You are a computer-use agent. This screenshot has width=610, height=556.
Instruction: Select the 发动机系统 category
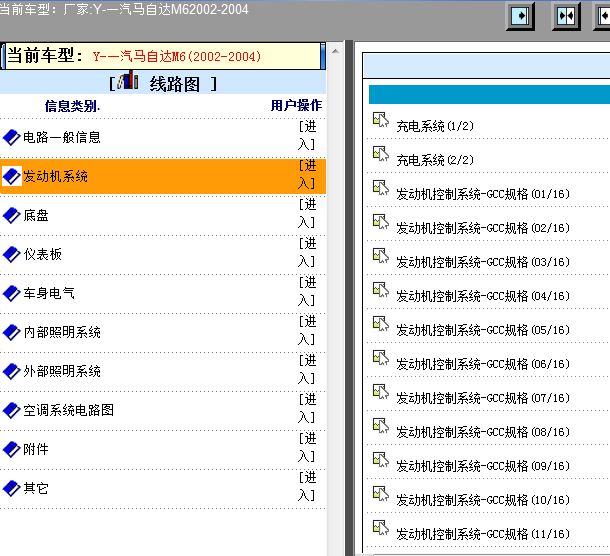55,176
